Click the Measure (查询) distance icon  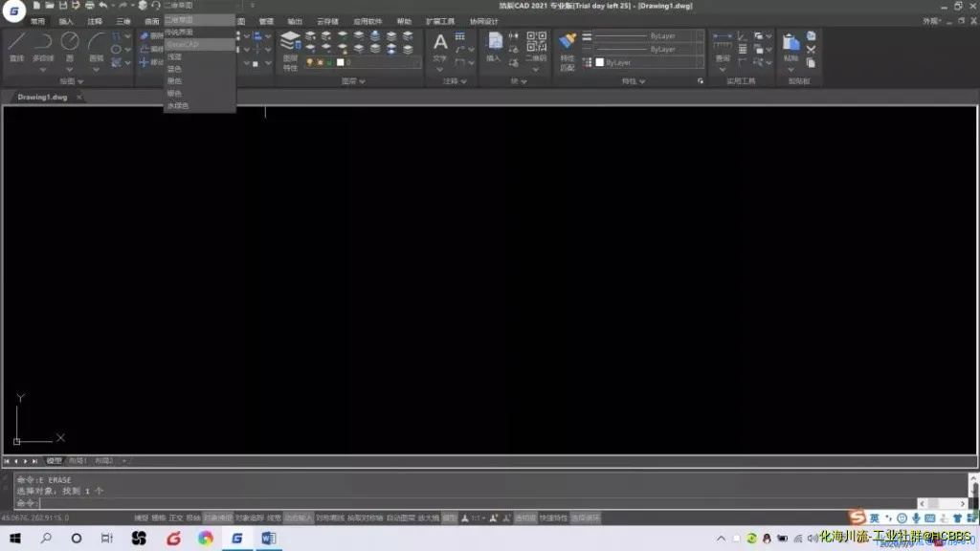pyautogui.click(x=723, y=48)
